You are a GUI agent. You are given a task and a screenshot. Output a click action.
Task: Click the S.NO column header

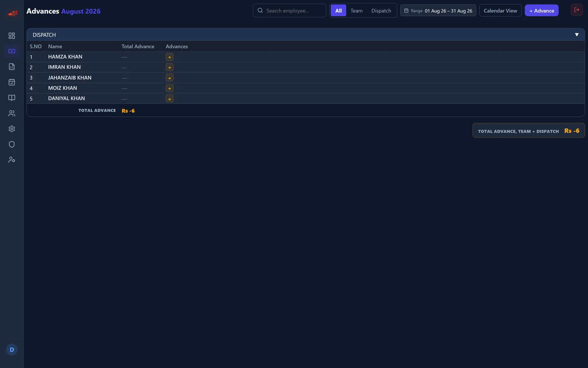(36, 46)
